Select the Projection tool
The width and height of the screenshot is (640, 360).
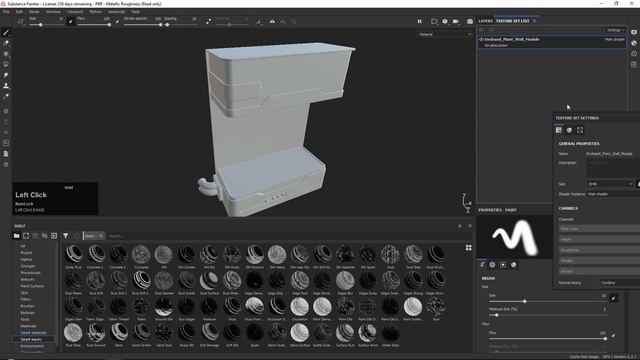(x=6, y=53)
